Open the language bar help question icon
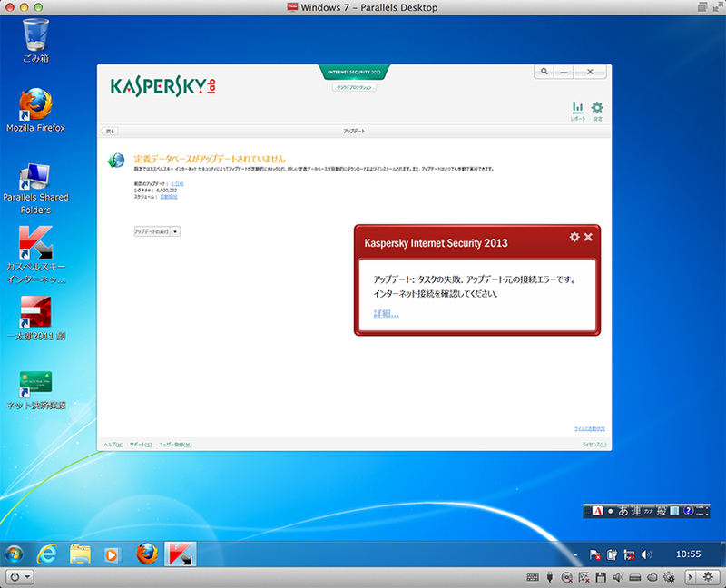 (688, 511)
